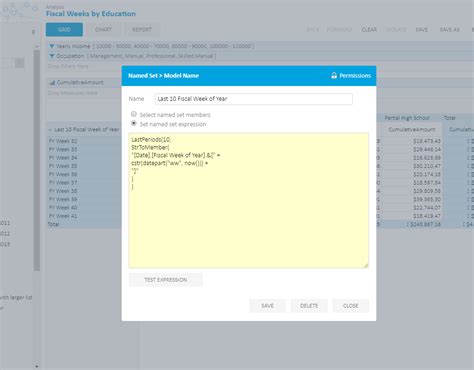The width and height of the screenshot is (474, 370).
Task: Click the TEST EXPRESSION button
Action: click(166, 280)
